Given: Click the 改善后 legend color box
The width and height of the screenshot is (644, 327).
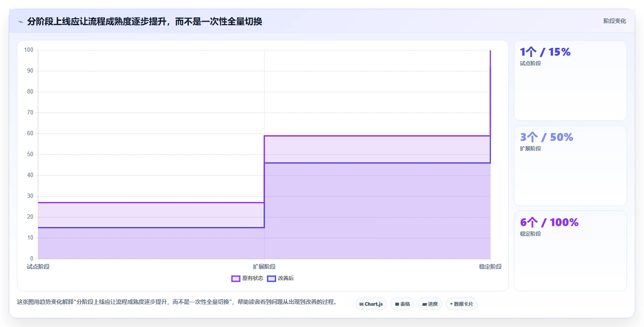Looking at the screenshot, I should pyautogui.click(x=272, y=278).
